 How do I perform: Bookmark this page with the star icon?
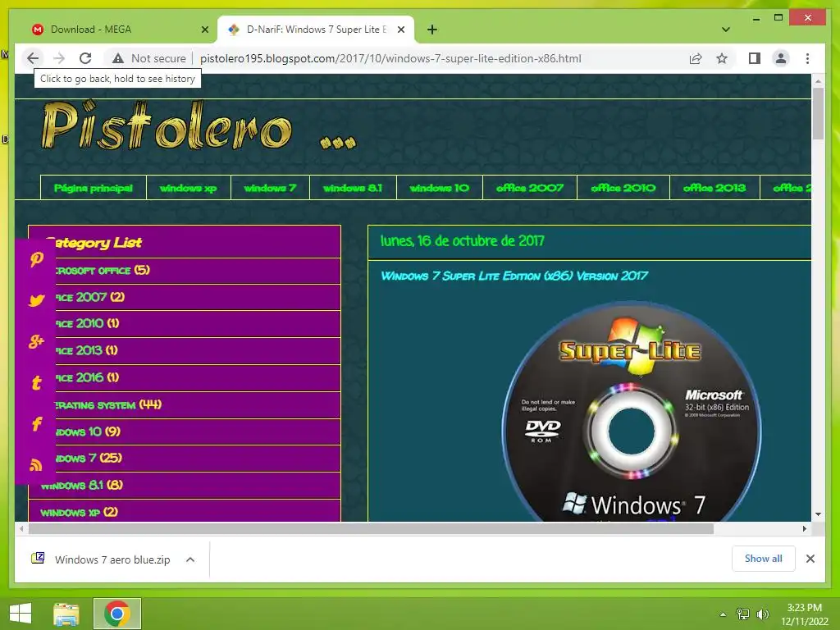click(x=722, y=58)
